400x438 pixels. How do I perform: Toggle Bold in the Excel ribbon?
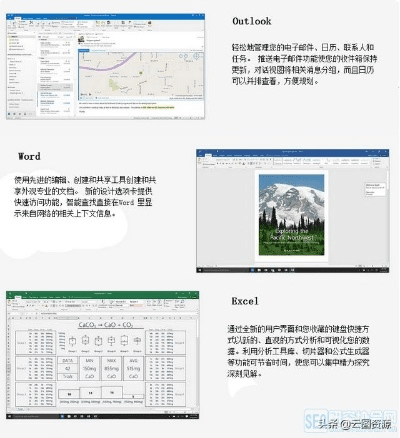(x=28, y=305)
